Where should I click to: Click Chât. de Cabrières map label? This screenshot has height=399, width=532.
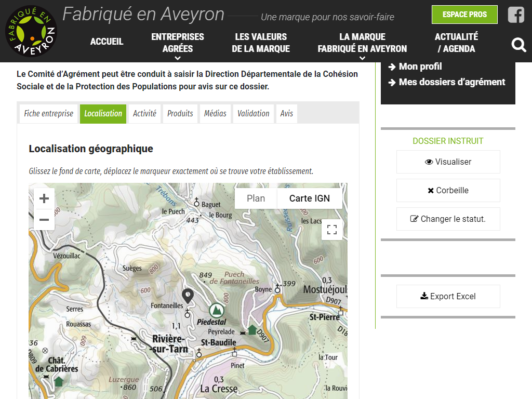(57, 365)
